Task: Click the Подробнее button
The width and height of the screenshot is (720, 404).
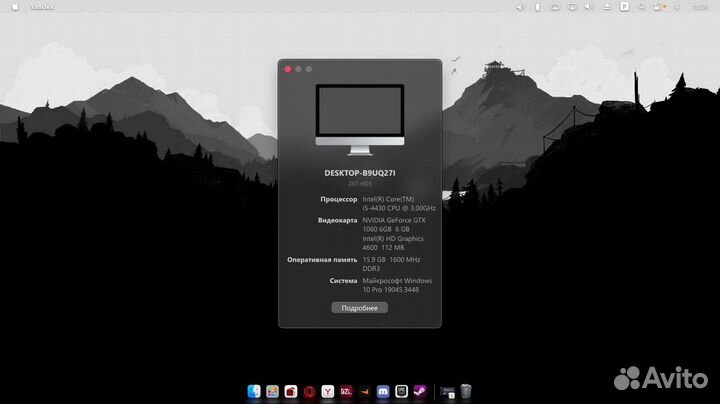Action: [360, 308]
